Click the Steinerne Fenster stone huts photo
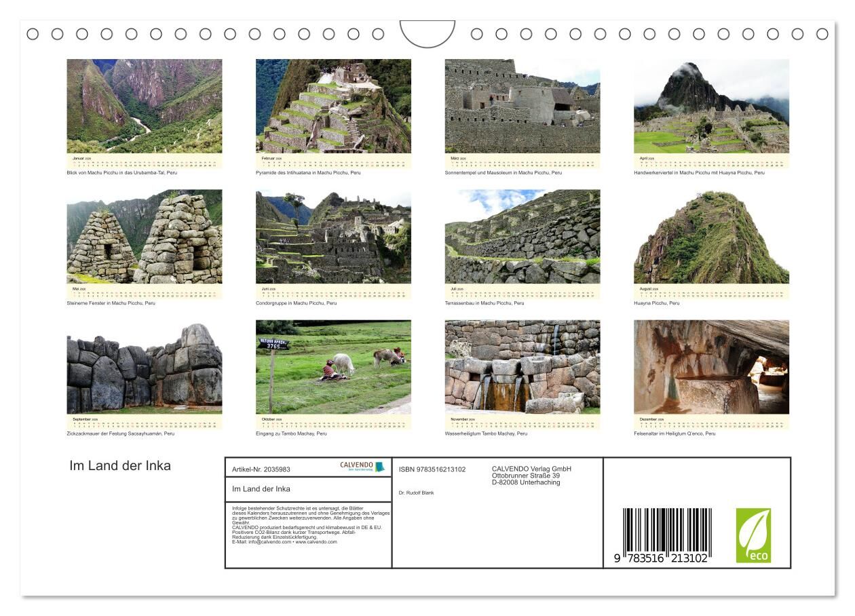Screen dimensions: 855x616 (x=144, y=236)
